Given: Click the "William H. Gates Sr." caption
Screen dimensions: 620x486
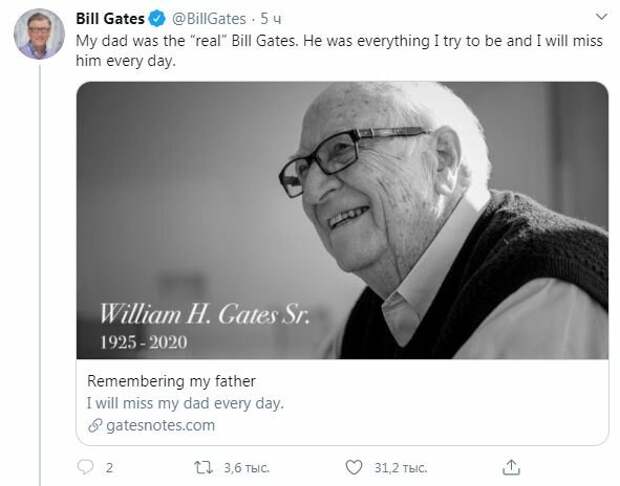Looking at the screenshot, I should 204,314.
